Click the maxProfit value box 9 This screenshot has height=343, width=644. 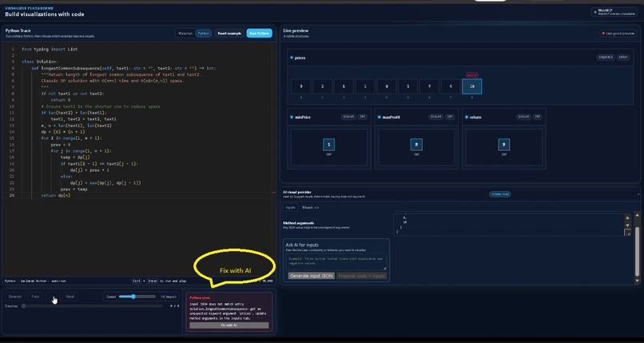pos(416,145)
